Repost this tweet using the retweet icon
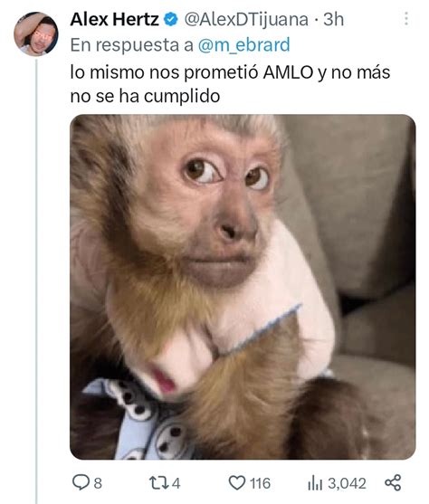Image resolution: width=429 pixels, height=504 pixels. tap(158, 483)
